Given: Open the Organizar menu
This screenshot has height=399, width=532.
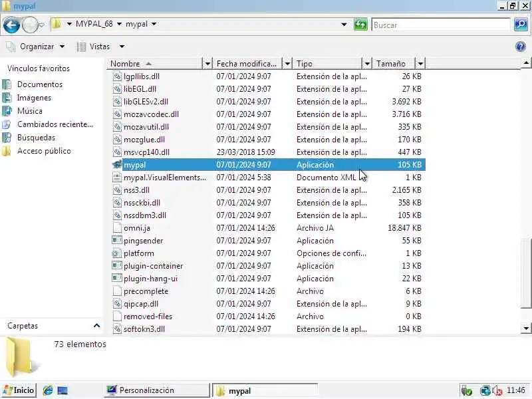Looking at the screenshot, I should coord(37,47).
